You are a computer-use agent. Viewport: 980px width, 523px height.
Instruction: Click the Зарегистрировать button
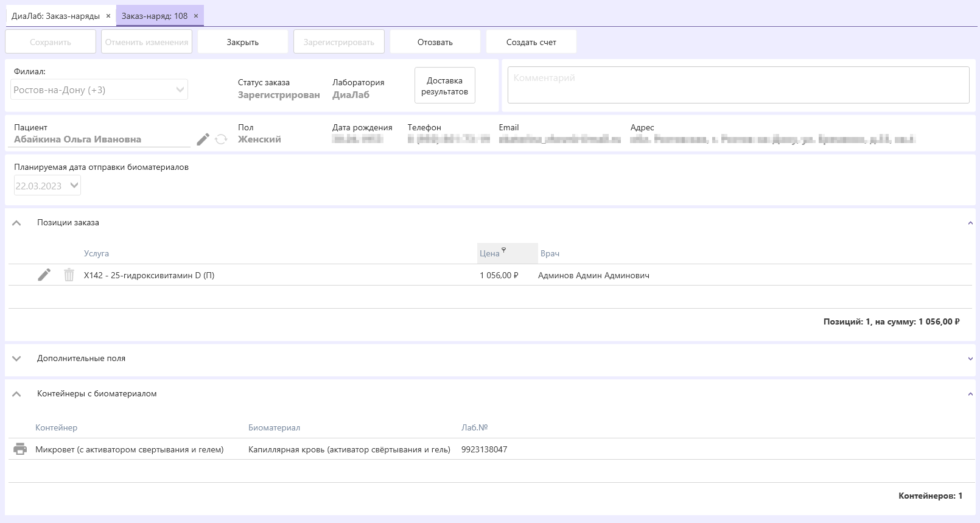(339, 42)
